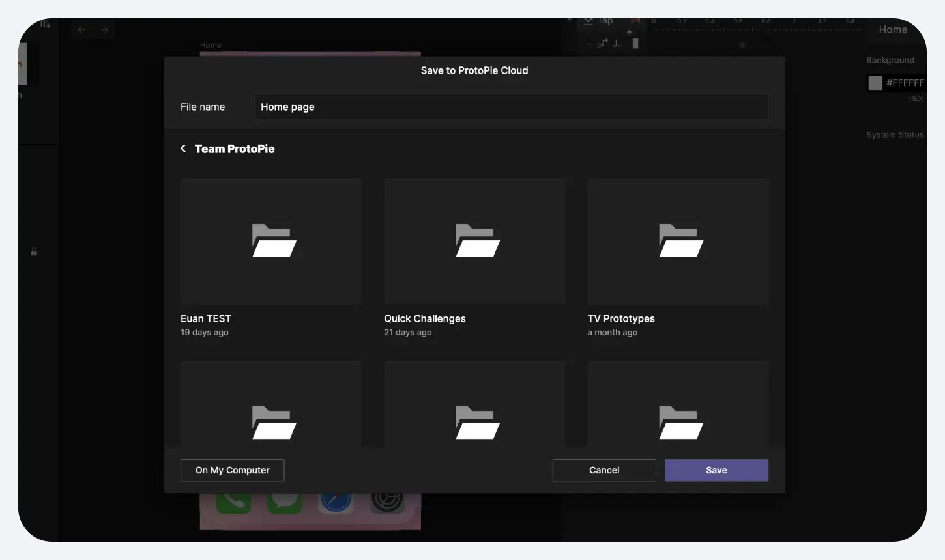The image size is (945, 560).
Task: Click the background color swatch #FFFFFF
Action: (x=875, y=83)
